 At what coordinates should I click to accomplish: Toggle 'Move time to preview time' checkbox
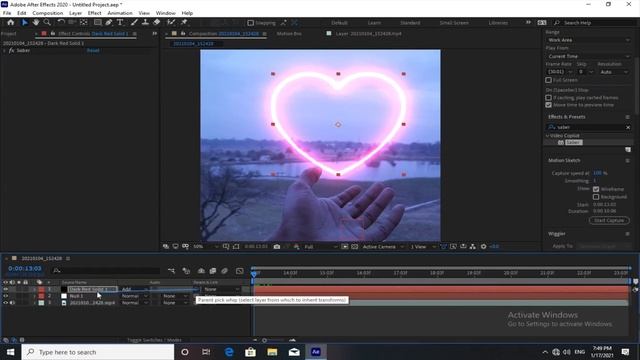(x=549, y=105)
